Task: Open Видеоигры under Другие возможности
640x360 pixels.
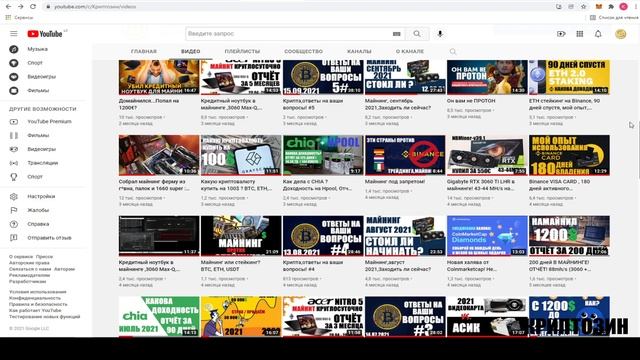Action: click(x=42, y=149)
